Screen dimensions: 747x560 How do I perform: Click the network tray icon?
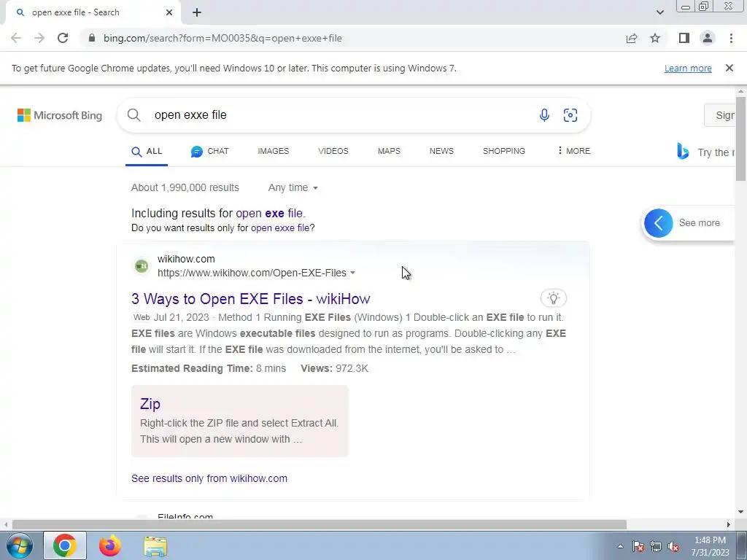coord(656,546)
